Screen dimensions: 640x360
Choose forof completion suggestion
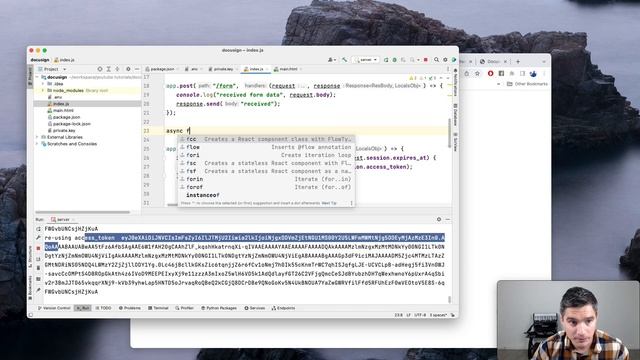click(x=266, y=187)
